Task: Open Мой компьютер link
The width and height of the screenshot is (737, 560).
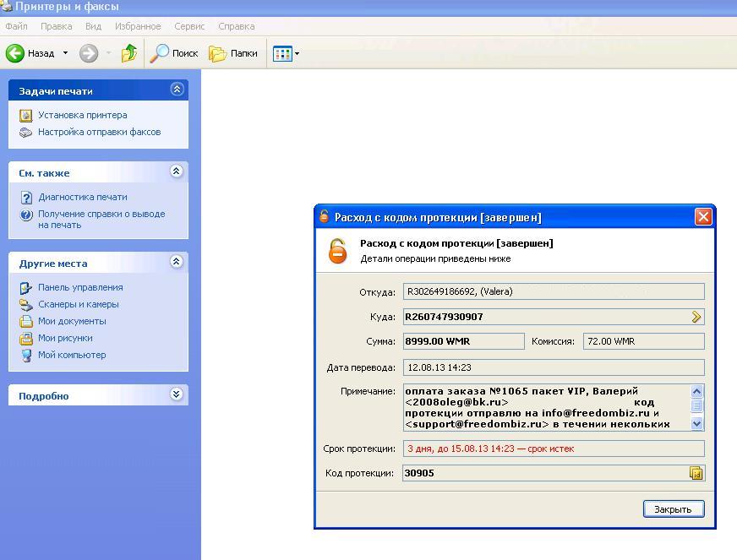Action: click(x=72, y=355)
